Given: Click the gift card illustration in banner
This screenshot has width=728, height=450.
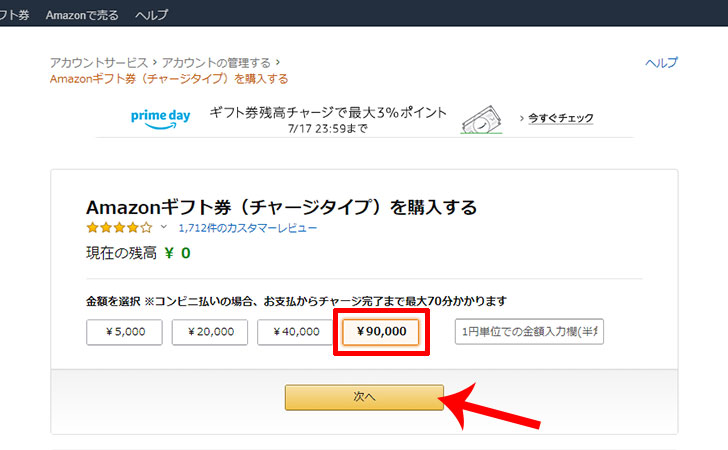Looking at the screenshot, I should tap(481, 120).
